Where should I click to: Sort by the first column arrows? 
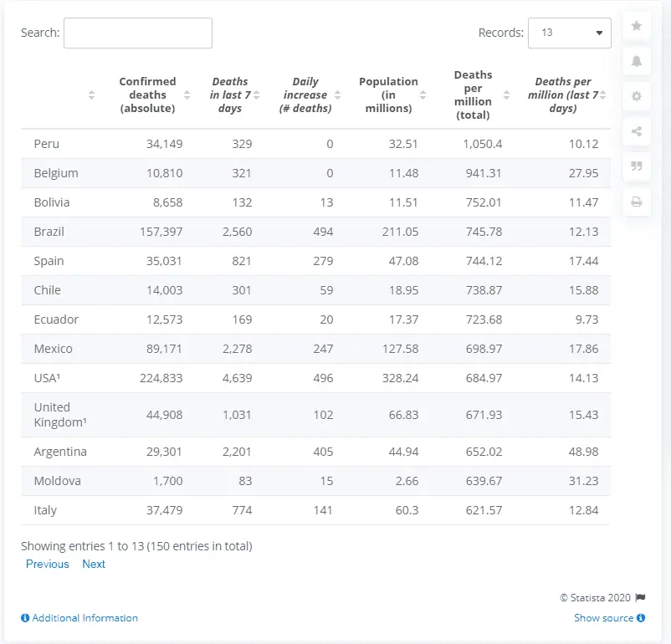point(91,95)
